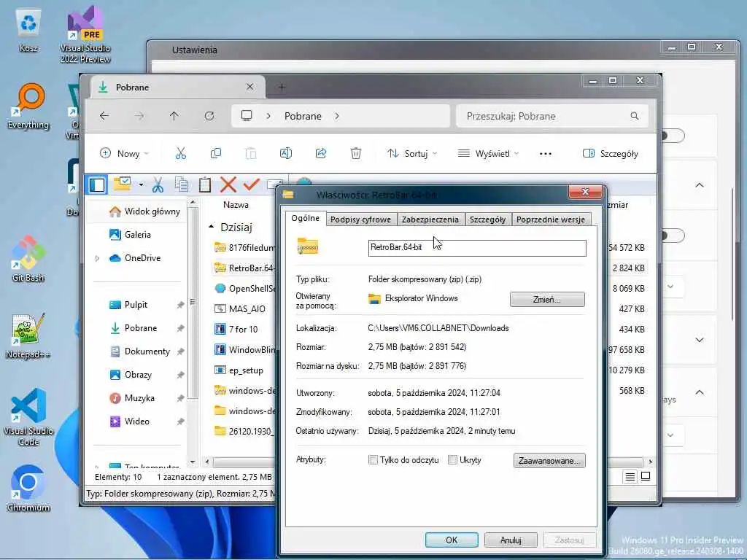Open the Sortuj dropdown
The width and height of the screenshot is (747, 560).
tap(412, 153)
